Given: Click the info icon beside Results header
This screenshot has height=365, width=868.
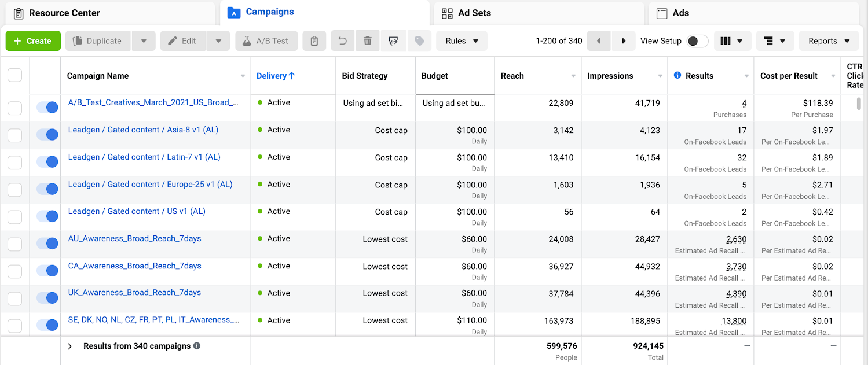Looking at the screenshot, I should 677,75.
